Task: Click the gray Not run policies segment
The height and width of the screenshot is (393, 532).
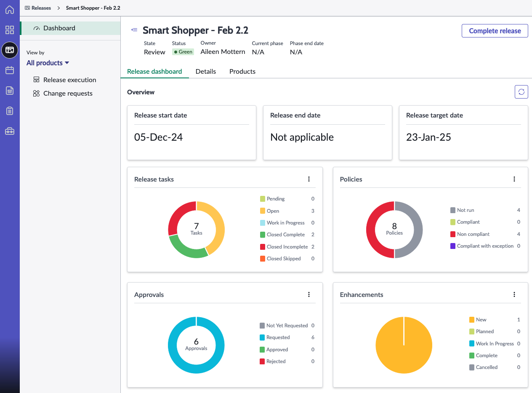Action: click(x=418, y=230)
